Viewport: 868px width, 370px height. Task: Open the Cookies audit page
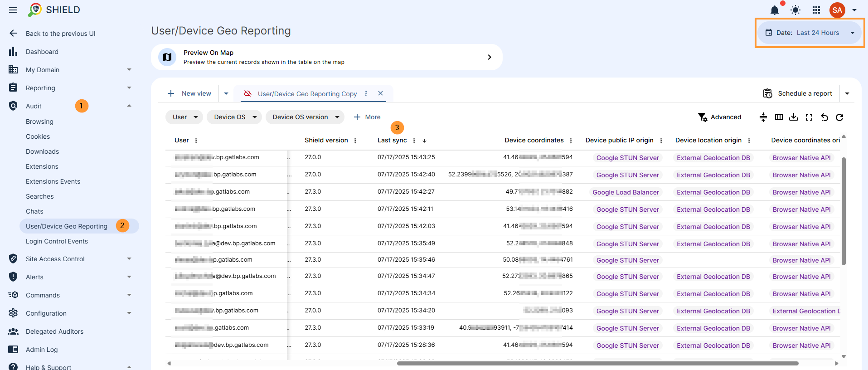pyautogui.click(x=38, y=136)
